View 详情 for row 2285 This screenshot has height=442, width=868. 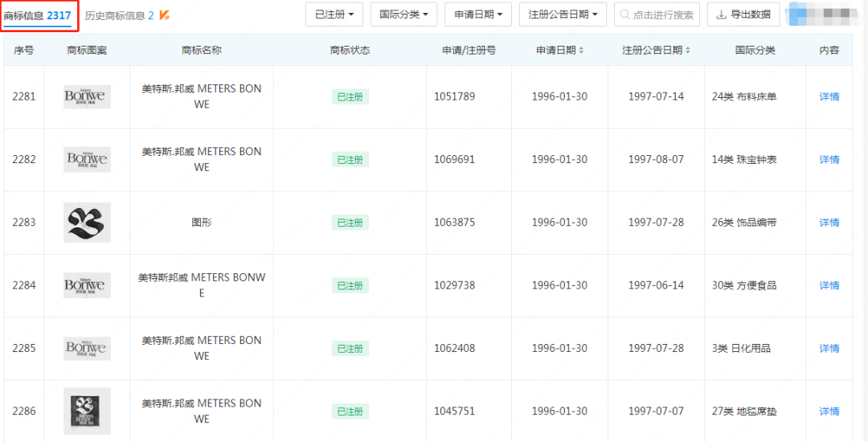coord(829,348)
